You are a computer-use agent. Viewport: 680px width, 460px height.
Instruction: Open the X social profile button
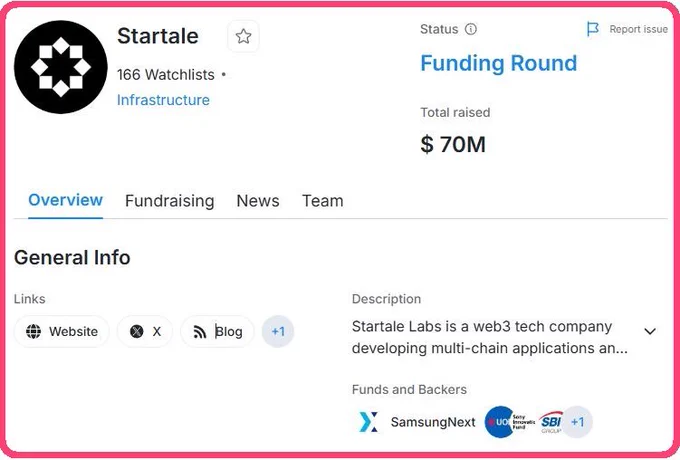[x=145, y=332]
